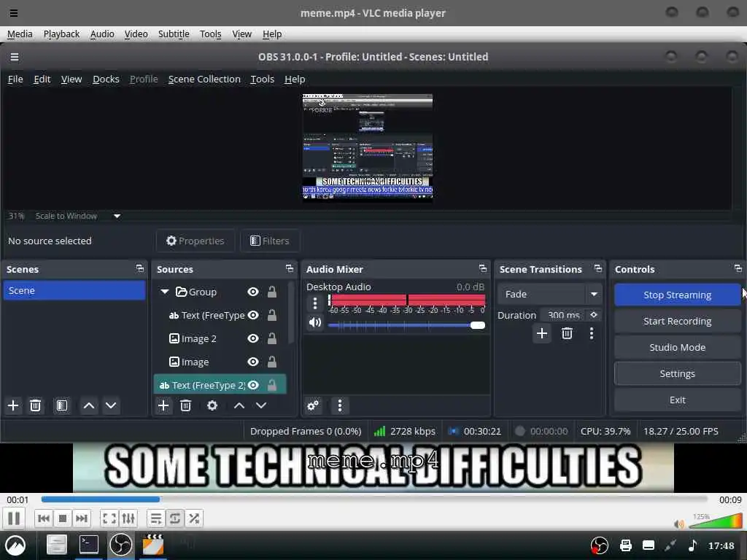Viewport: 747px width, 560px height.
Task: Move scene up with arrow icon
Action: tap(88, 405)
